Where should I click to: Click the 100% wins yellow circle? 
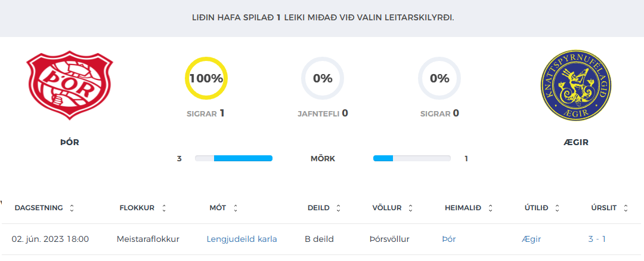click(x=206, y=78)
